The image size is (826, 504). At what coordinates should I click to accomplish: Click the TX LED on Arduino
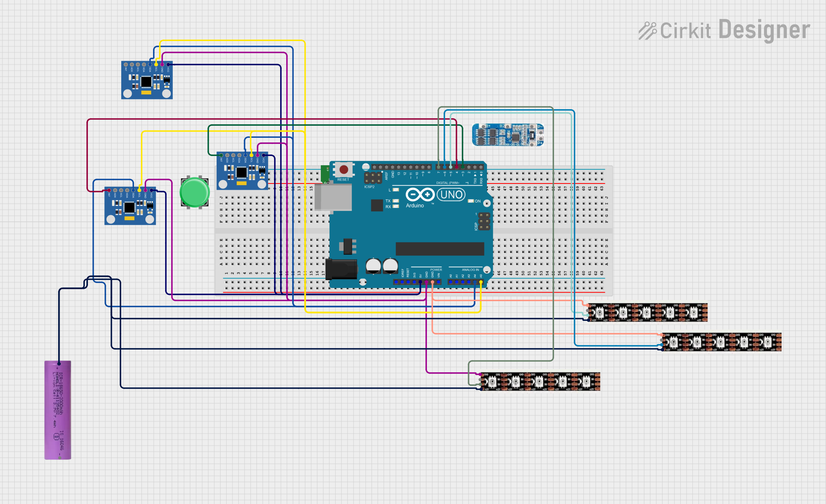[x=396, y=201]
